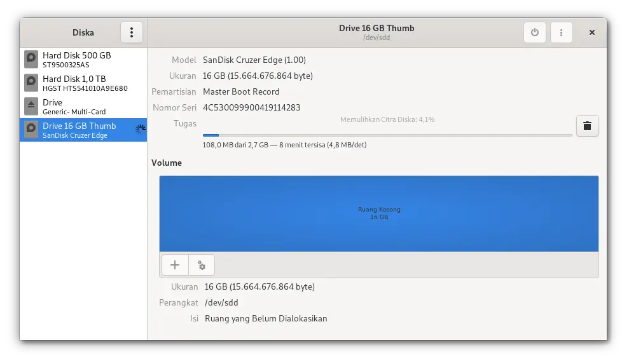
Task: Click the serial number 4C530099900419114283
Action: point(251,107)
